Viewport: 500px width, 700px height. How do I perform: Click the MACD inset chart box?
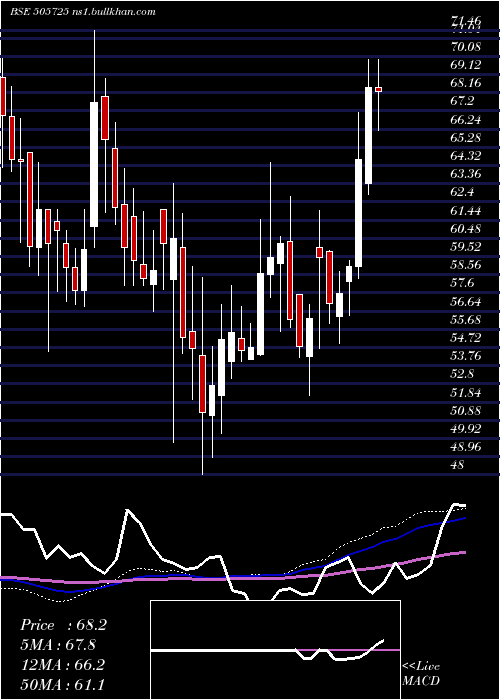[x=275, y=650]
